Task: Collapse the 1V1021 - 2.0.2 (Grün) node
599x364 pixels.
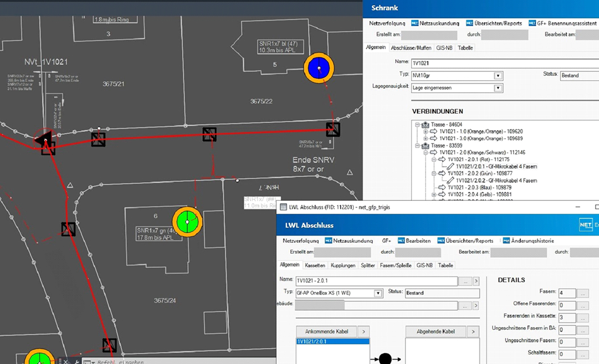Action: coord(434,173)
